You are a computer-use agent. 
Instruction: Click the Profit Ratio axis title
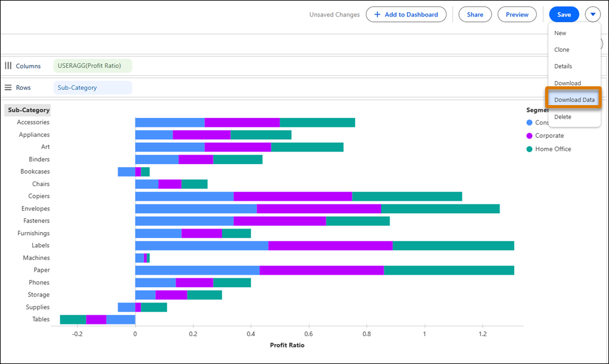[x=287, y=345]
